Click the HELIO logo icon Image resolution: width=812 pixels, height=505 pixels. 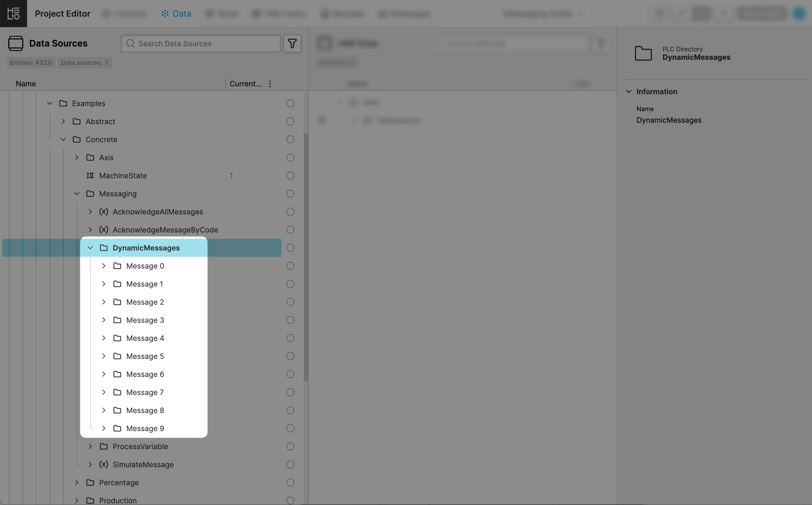tap(13, 13)
